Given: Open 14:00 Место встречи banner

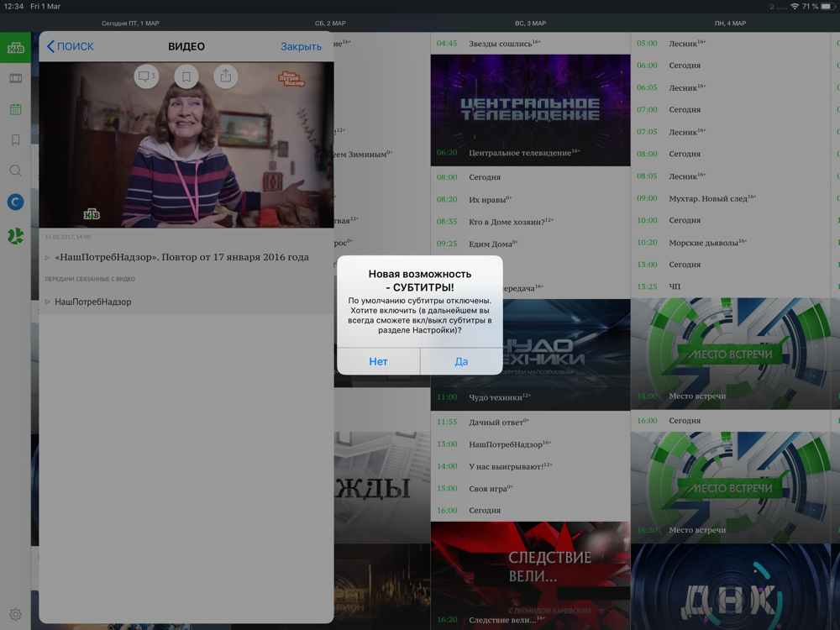Looking at the screenshot, I should click(730, 354).
